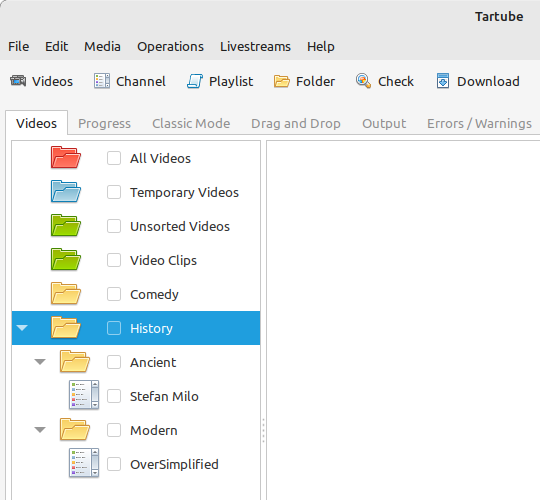Check the Comedy folder checkbox
Viewport: 540px width, 500px height.
[114, 294]
